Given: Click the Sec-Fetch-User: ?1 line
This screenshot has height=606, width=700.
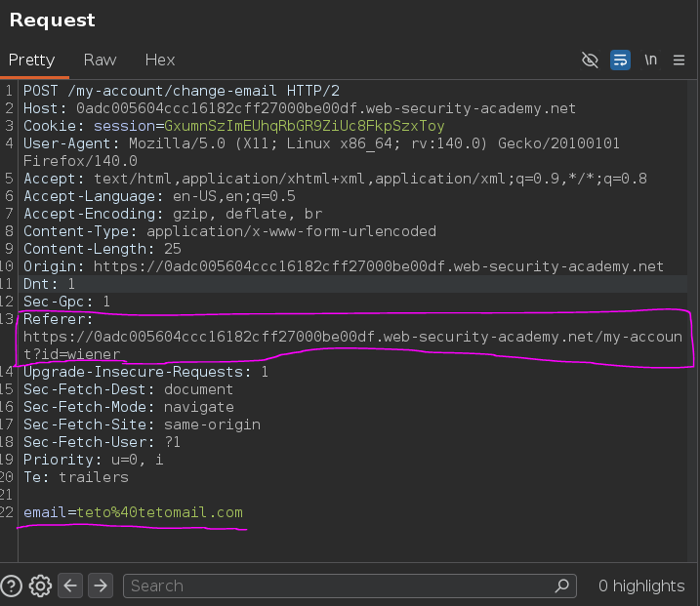Looking at the screenshot, I should (102, 442).
